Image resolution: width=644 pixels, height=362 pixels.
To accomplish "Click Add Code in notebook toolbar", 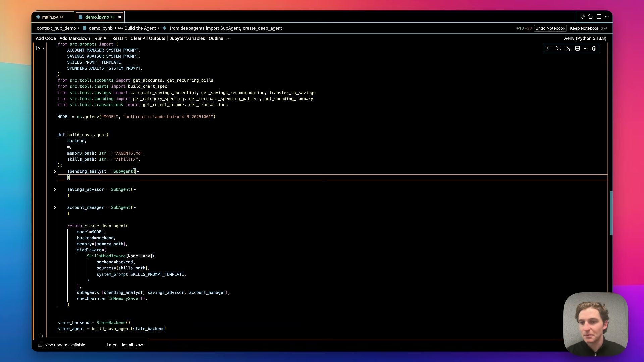I will [x=46, y=38].
